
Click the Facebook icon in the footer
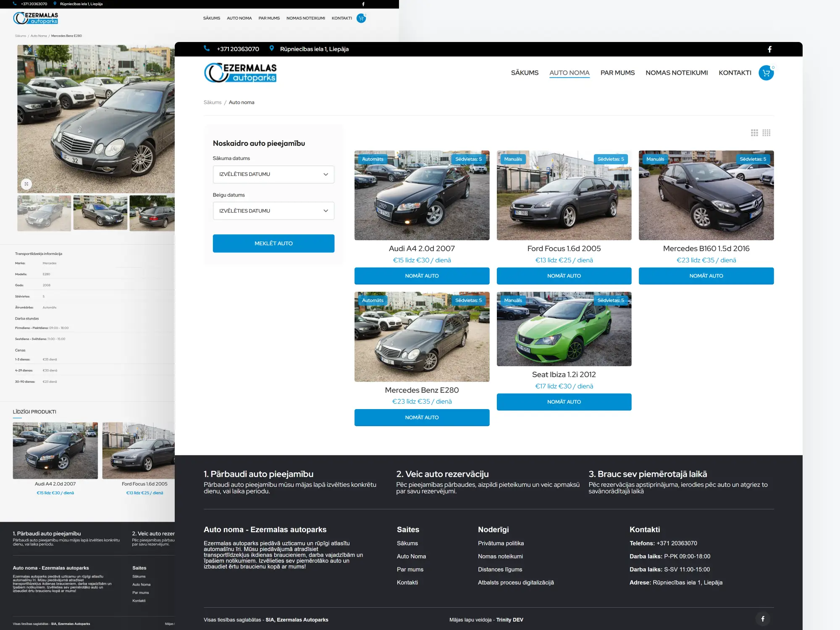[x=763, y=619]
